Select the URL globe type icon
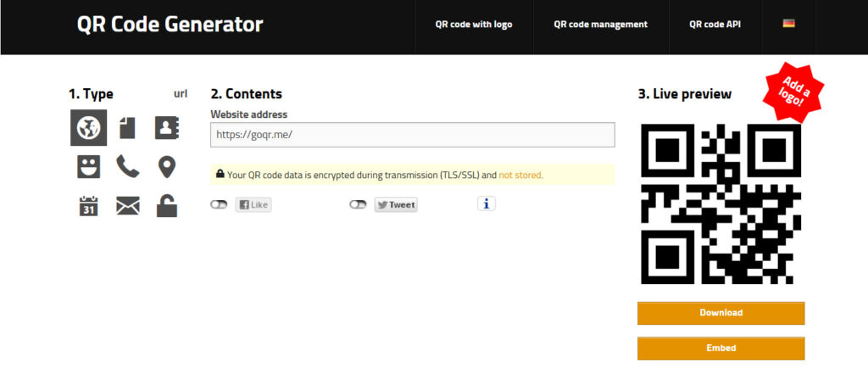868x379 pixels. pos(88,128)
